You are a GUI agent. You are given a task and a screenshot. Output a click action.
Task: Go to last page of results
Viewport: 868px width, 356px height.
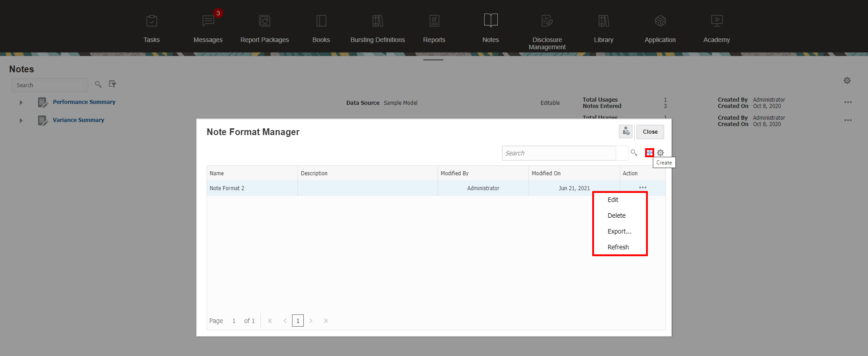point(325,321)
